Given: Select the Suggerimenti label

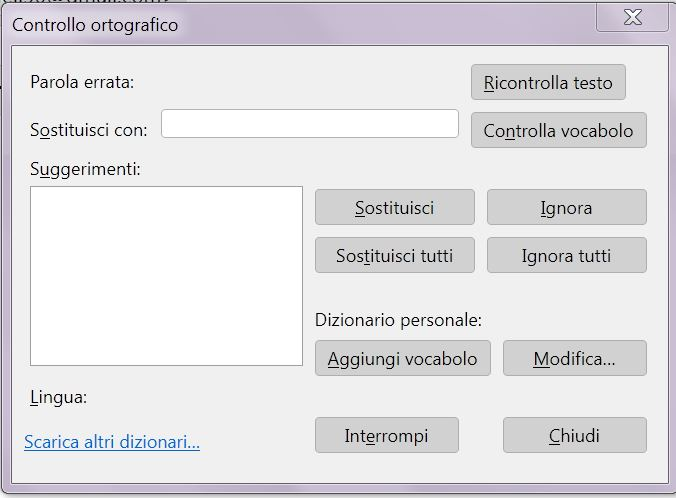Looking at the screenshot, I should point(85,169).
